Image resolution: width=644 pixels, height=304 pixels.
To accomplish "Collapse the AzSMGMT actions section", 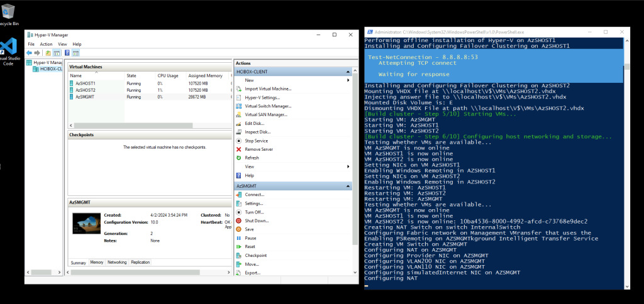I will (348, 186).
